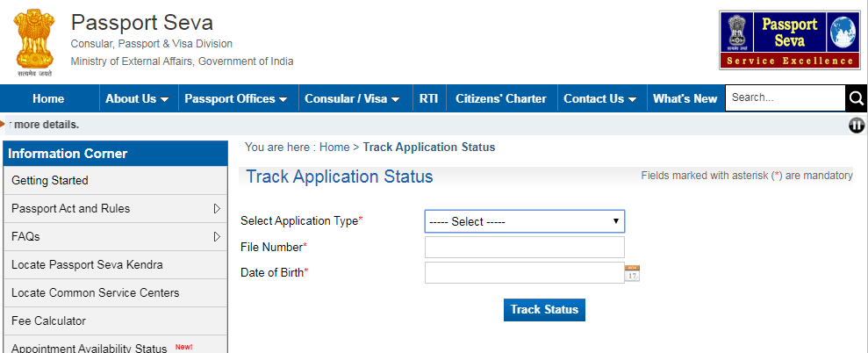
Task: Open the Date of Birth calendar picker
Action: point(632,273)
